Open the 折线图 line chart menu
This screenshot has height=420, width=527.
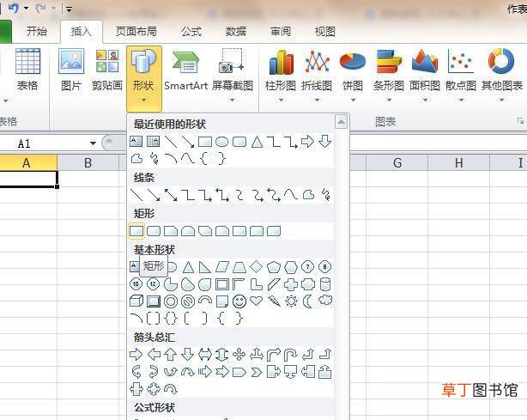pyautogui.click(x=317, y=75)
